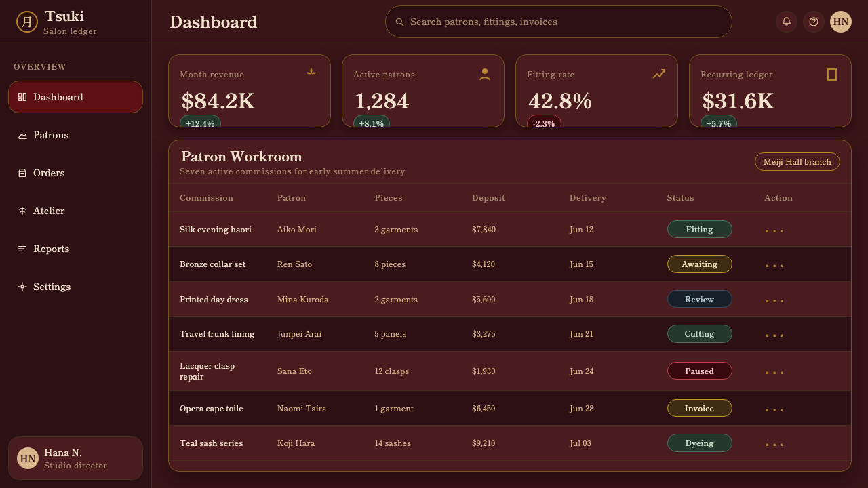Click the Paused status badge
The image size is (868, 488).
point(699,371)
